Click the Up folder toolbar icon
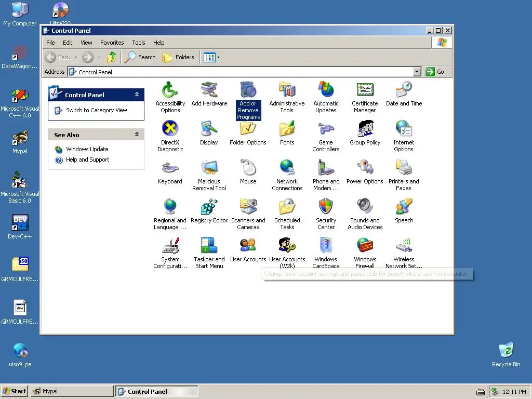The image size is (532, 399). (112, 57)
